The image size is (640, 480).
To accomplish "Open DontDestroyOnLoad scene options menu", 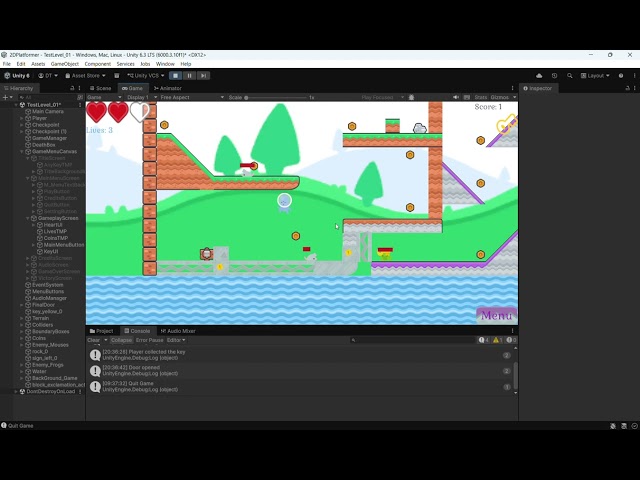I will pos(80,391).
